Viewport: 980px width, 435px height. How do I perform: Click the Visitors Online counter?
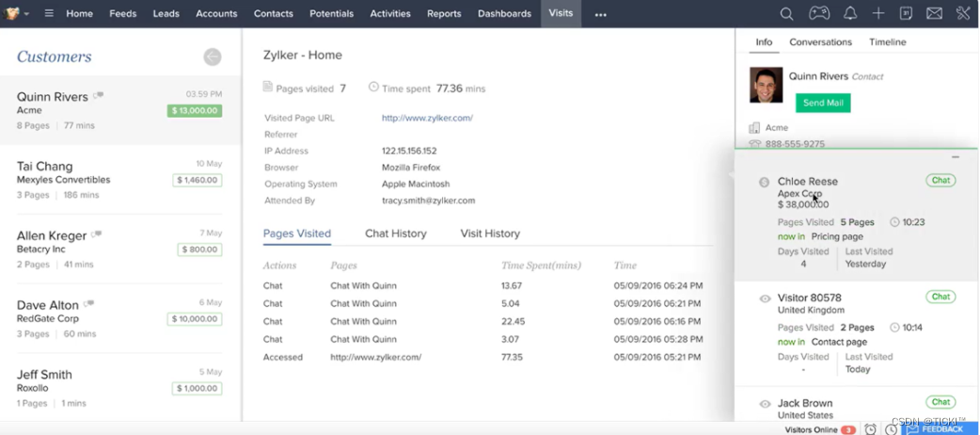pyautogui.click(x=820, y=429)
